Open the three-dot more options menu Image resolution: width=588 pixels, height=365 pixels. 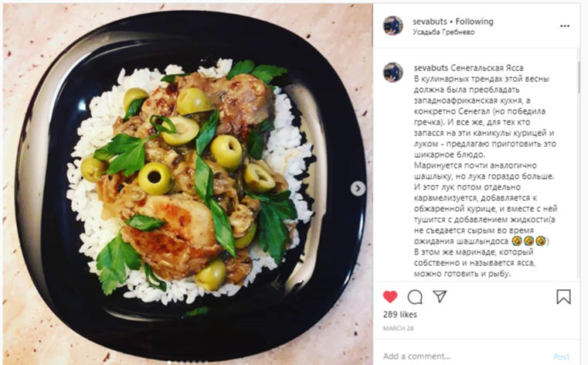pos(565,26)
